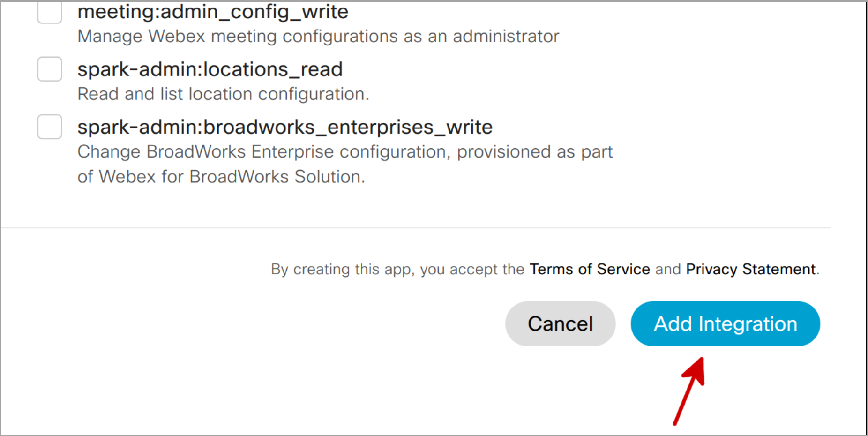
Task: Open the Terms of Service link
Action: coord(590,269)
